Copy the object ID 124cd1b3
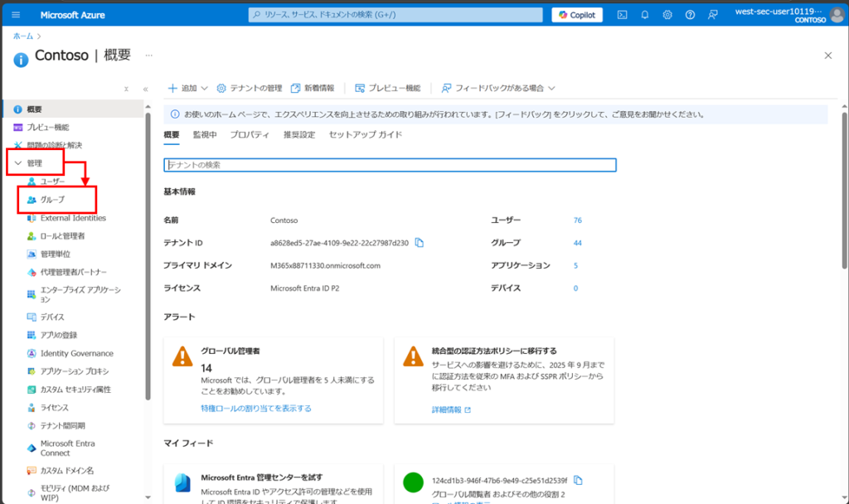Screen dimensions: 849x504 (578, 480)
